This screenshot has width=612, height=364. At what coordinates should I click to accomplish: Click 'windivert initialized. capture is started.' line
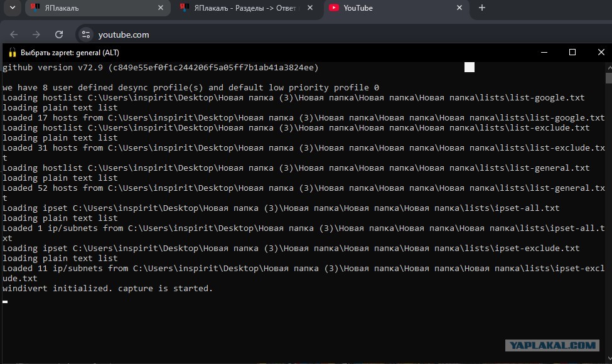[x=107, y=288]
